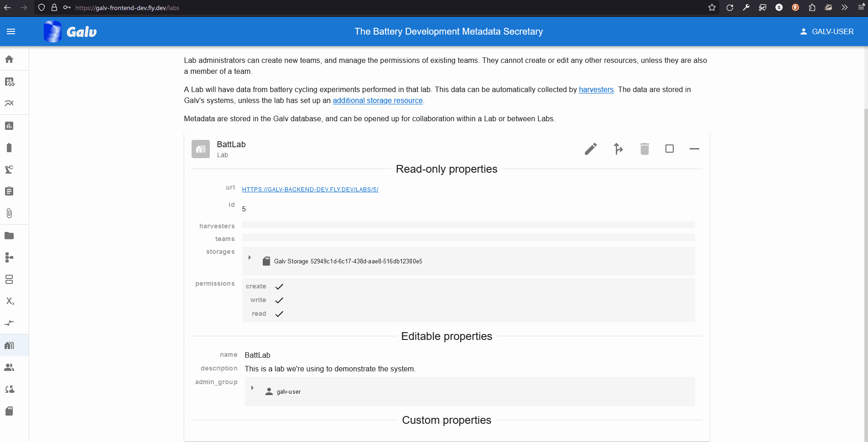Viewport: 868px width, 442px height.
Task: Click the BattLab backend URL link
Action: click(310, 190)
